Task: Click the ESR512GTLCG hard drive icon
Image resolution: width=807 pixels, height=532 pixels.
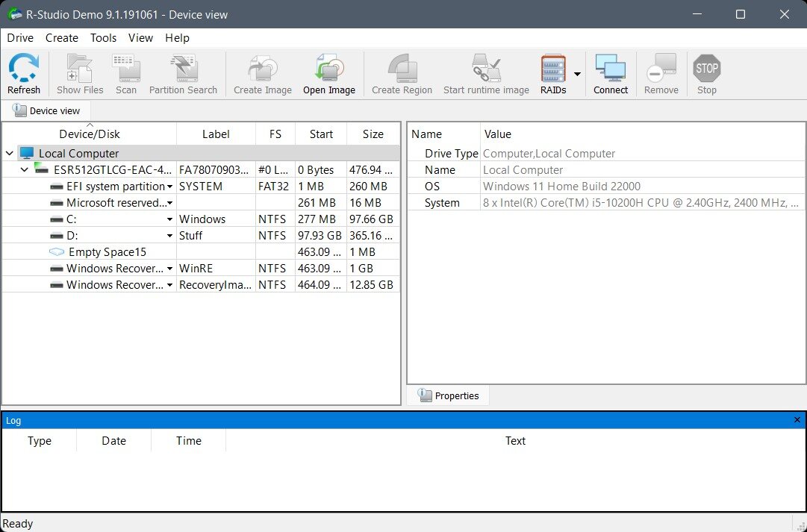Action: 42,169
